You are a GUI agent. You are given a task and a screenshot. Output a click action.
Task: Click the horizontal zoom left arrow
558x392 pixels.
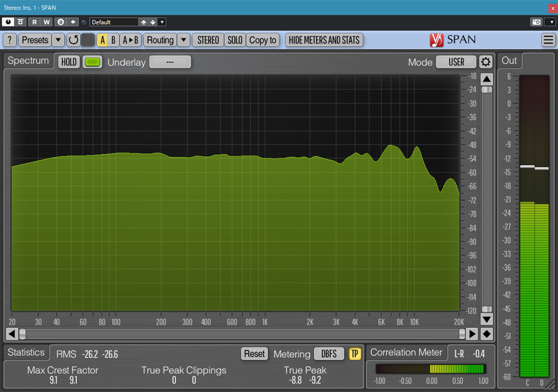[x=12, y=333]
